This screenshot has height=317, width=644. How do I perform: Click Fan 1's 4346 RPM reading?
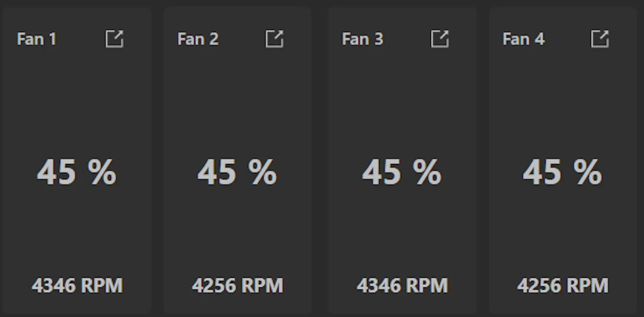tap(77, 286)
